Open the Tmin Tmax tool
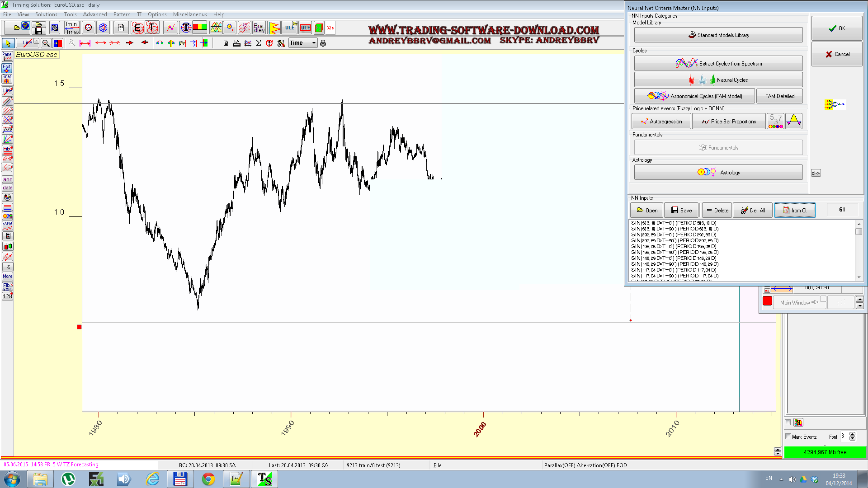This screenshot has width=868, height=488. click(72, 28)
